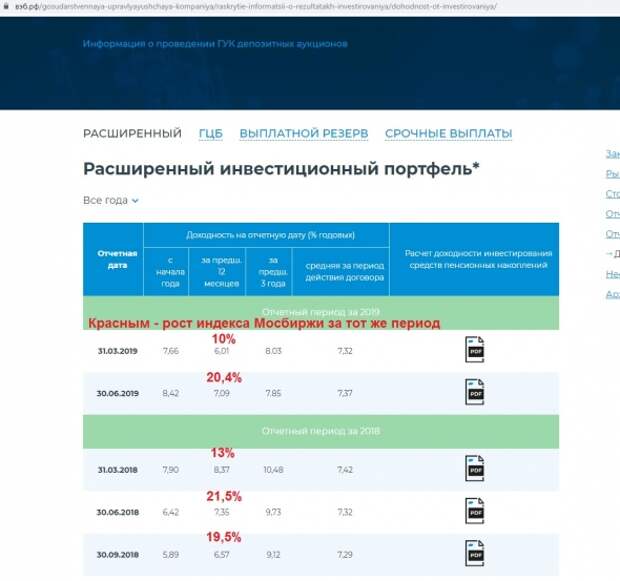The image size is (620, 581).
Task: Switch to the ГЦБ tab
Action: tap(211, 134)
